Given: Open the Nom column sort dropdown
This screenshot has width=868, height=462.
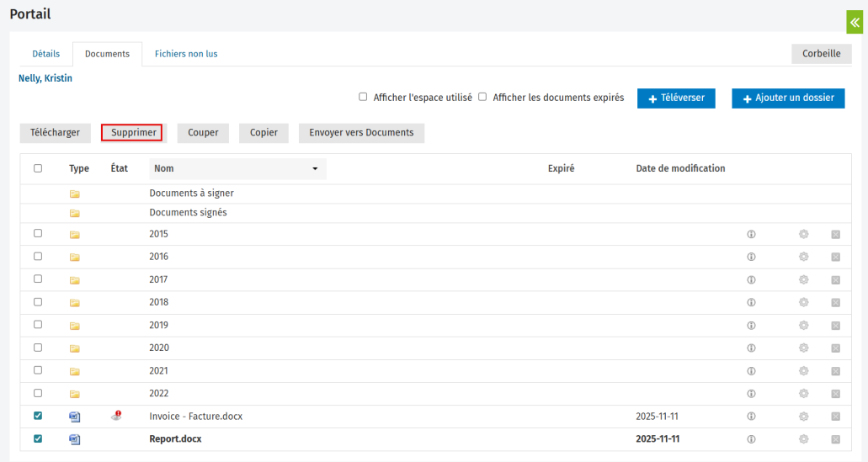Looking at the screenshot, I should (x=315, y=169).
